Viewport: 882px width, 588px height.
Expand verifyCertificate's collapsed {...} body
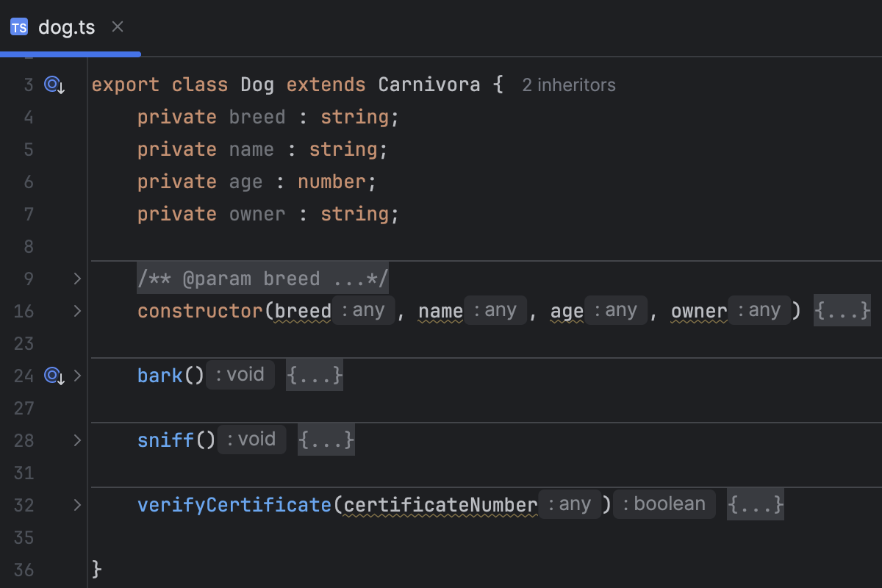755,504
